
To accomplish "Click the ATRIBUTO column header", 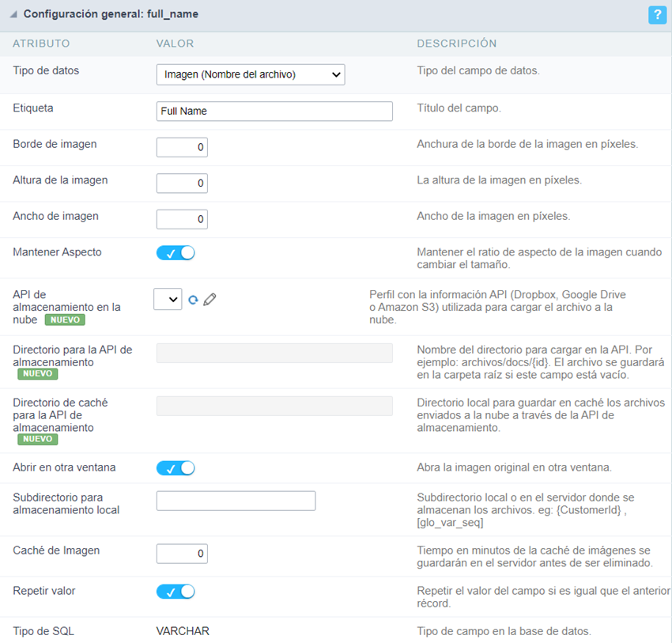I will click(x=41, y=44).
